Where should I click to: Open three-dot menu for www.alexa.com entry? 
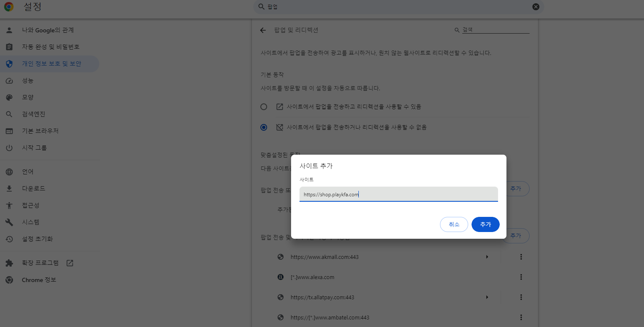point(521,277)
